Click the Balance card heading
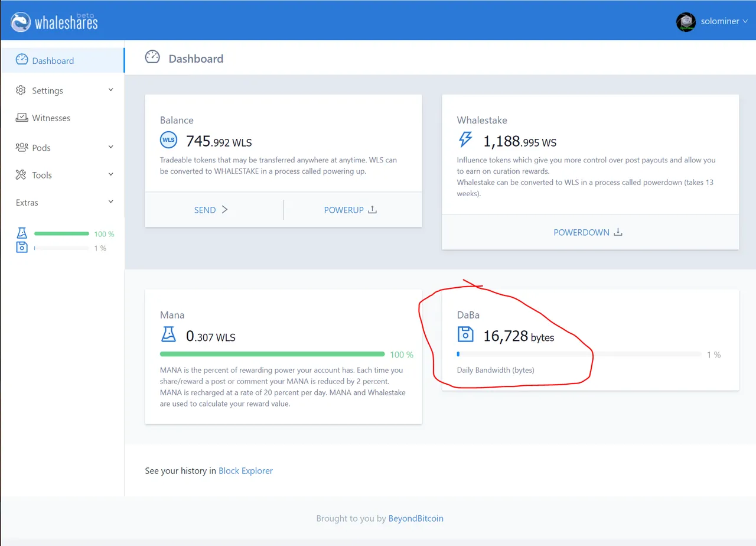The height and width of the screenshot is (546, 756). tap(177, 120)
